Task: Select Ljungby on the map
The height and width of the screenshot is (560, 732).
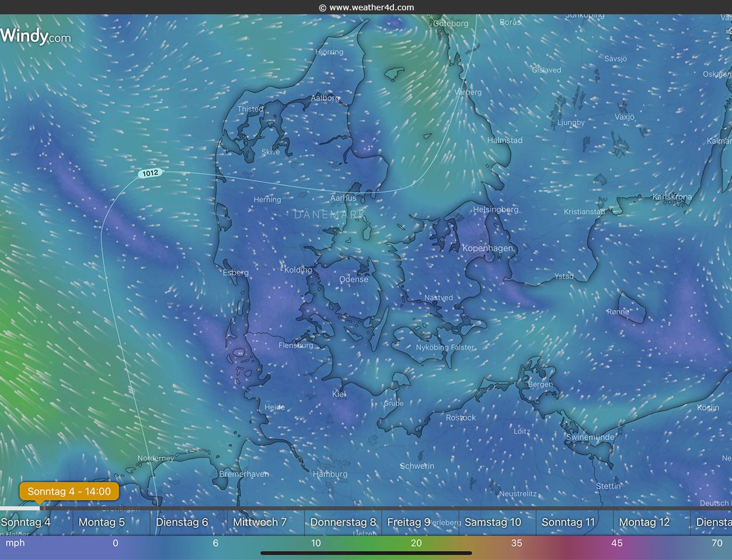Action: click(x=571, y=123)
